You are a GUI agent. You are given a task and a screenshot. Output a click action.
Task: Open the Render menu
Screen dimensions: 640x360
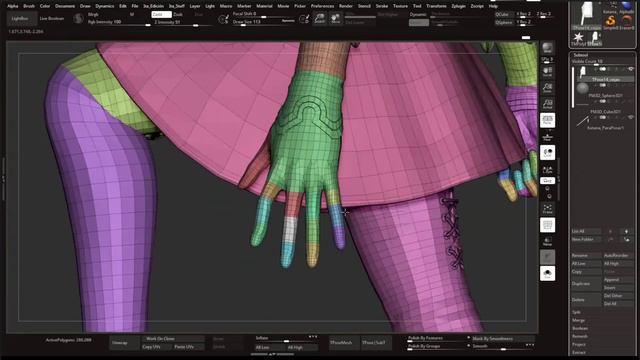[346, 6]
